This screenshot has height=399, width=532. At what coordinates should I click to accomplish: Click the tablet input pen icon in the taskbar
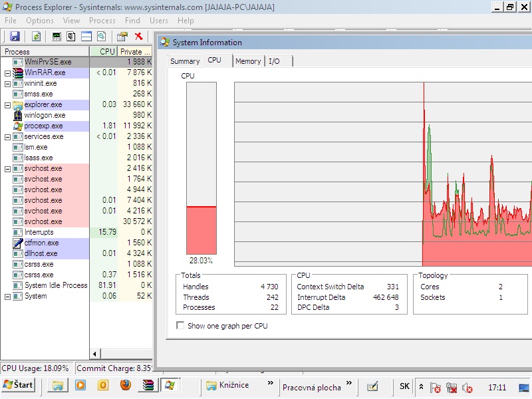coord(372,386)
